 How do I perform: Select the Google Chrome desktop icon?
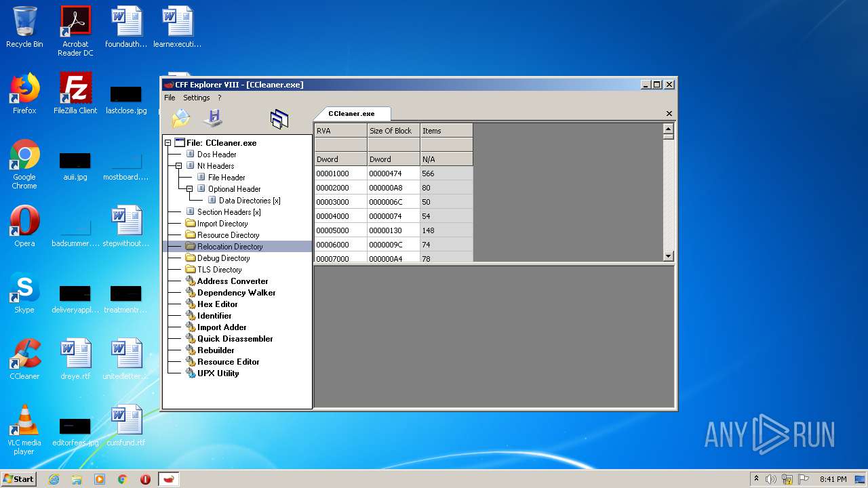(x=24, y=164)
